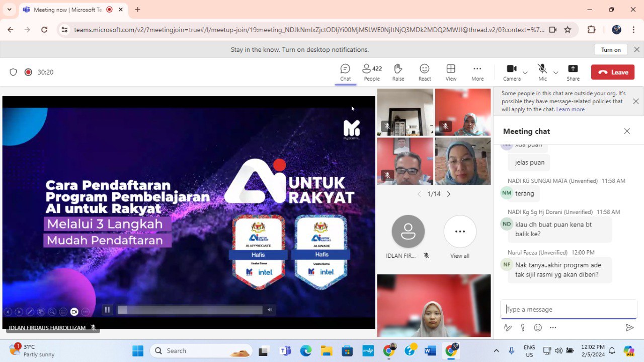The image size is (644, 362).
Task: Select the slideshow pen tool
Action: coord(30,312)
